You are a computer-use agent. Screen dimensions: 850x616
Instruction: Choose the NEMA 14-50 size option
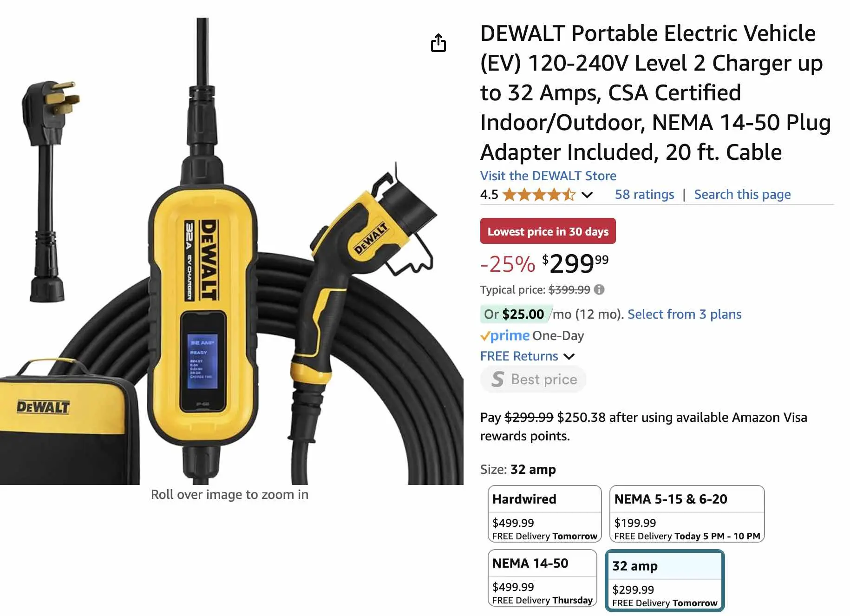pos(542,577)
